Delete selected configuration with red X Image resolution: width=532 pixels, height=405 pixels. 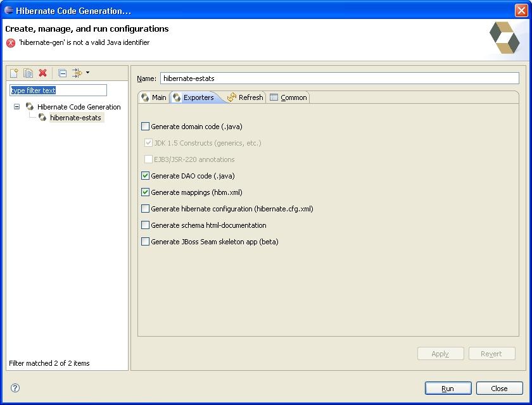[43, 73]
